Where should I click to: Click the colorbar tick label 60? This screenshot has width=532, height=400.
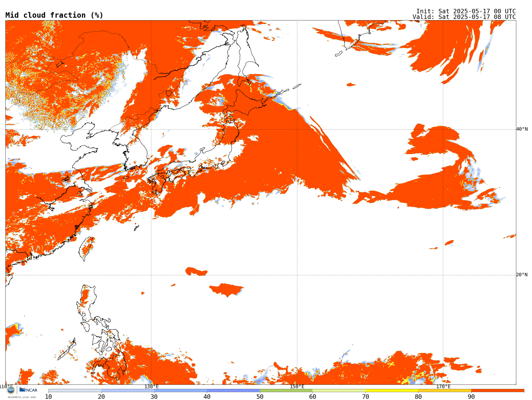pyautogui.click(x=313, y=397)
